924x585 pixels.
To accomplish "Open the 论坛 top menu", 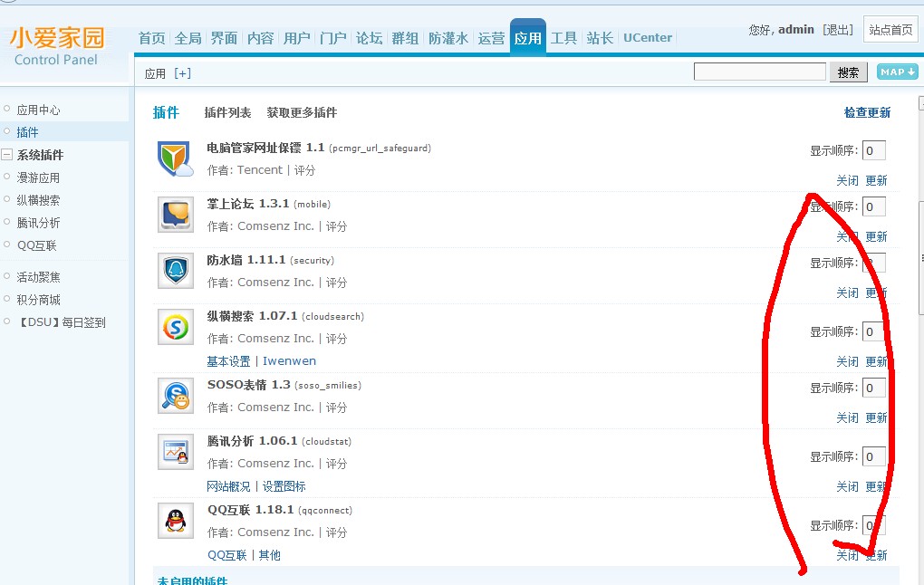I will [x=369, y=38].
